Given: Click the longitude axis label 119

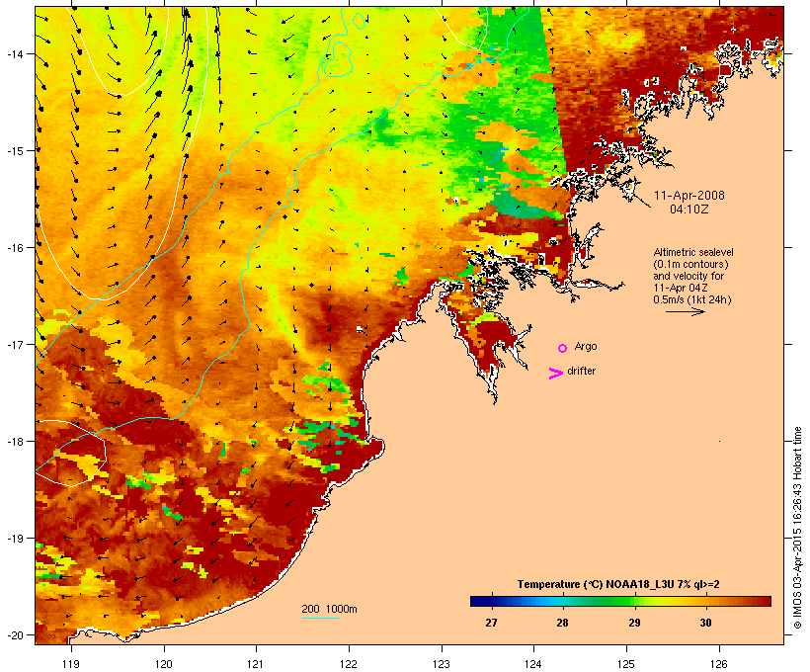Looking at the screenshot, I should tap(71, 664).
